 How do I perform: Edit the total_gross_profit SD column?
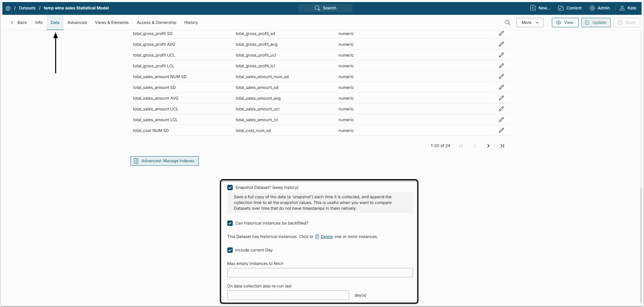[501, 33]
